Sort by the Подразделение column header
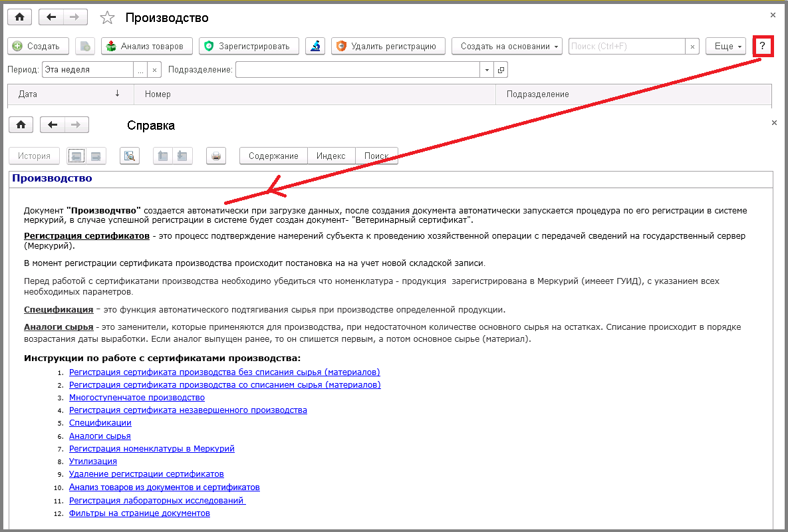788x532 pixels. 634,94
